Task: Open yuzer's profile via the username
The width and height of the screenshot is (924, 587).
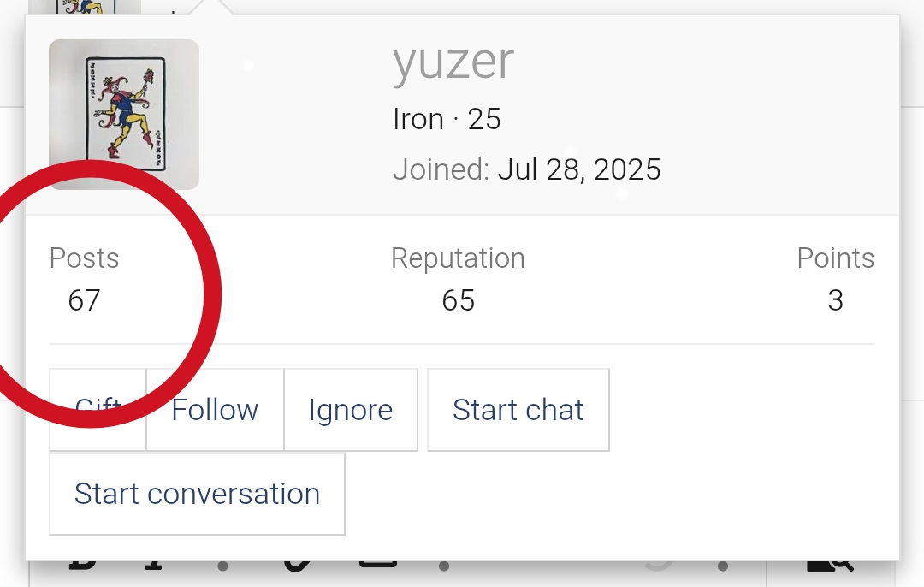Action: [x=453, y=60]
